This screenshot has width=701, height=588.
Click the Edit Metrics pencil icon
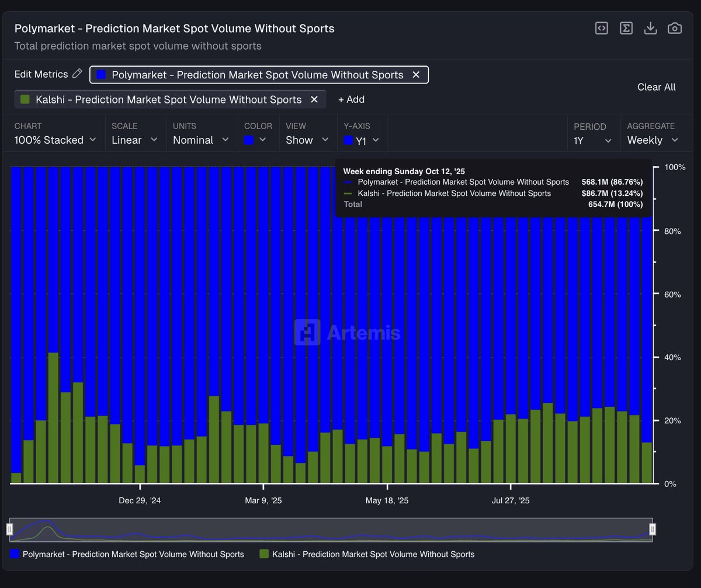tap(77, 74)
